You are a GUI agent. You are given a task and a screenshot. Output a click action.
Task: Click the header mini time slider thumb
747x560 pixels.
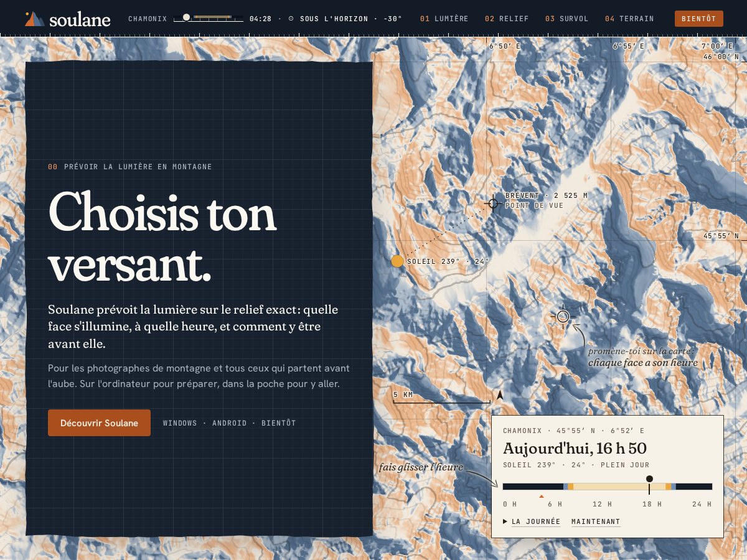click(186, 17)
